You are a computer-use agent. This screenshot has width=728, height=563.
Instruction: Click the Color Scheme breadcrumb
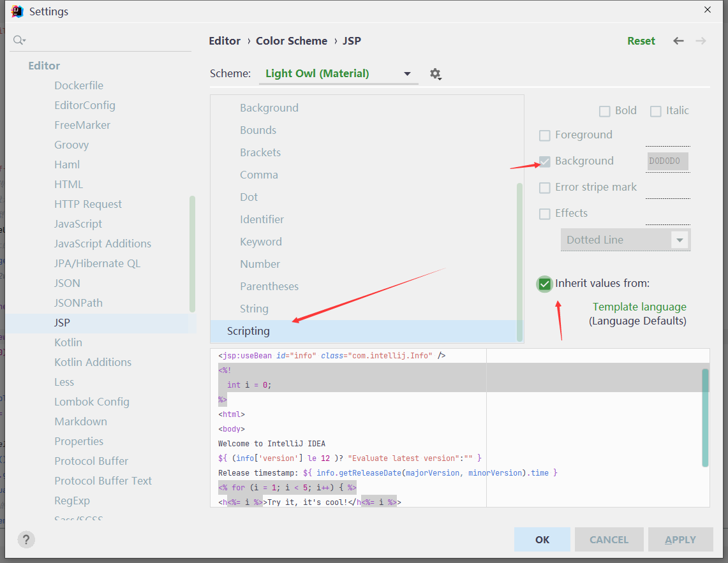click(x=292, y=41)
